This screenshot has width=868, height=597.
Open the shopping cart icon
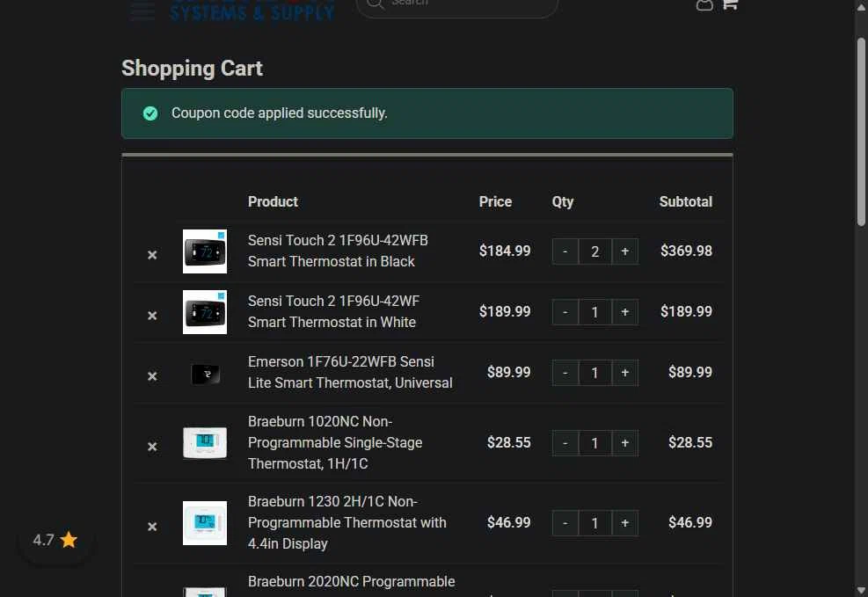(x=730, y=4)
